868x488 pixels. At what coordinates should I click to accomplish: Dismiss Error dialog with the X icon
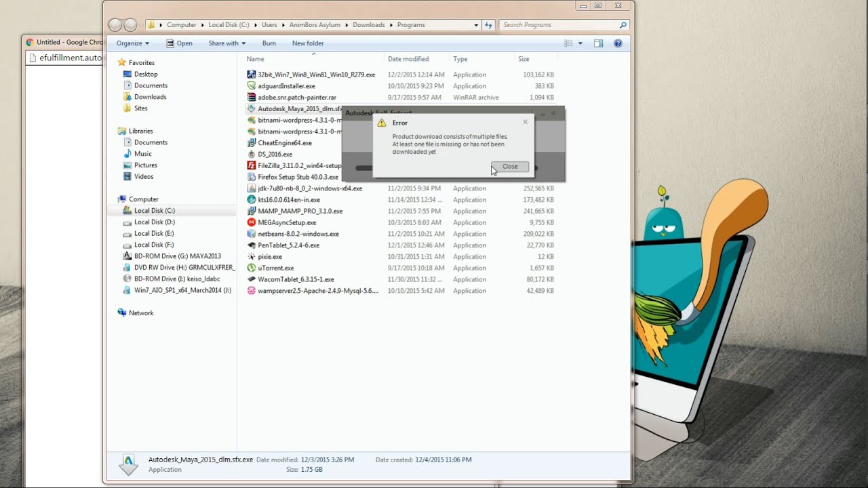click(525, 123)
